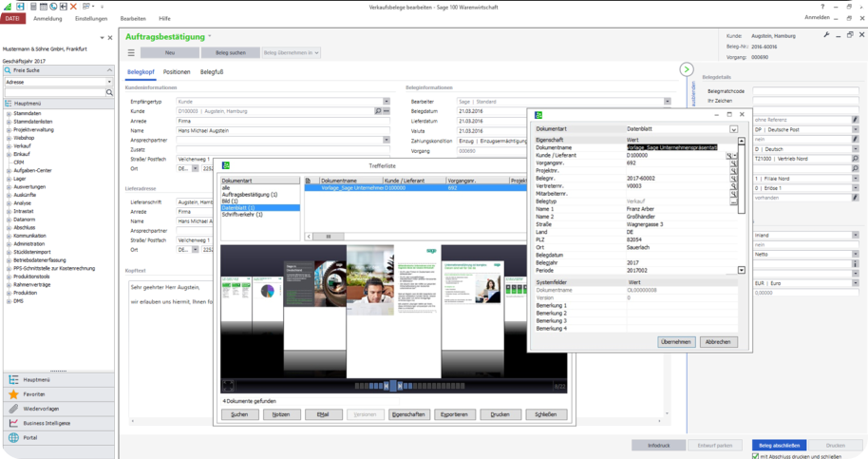Open the Bearbeiten menu
The image size is (868, 459).
[x=133, y=18]
